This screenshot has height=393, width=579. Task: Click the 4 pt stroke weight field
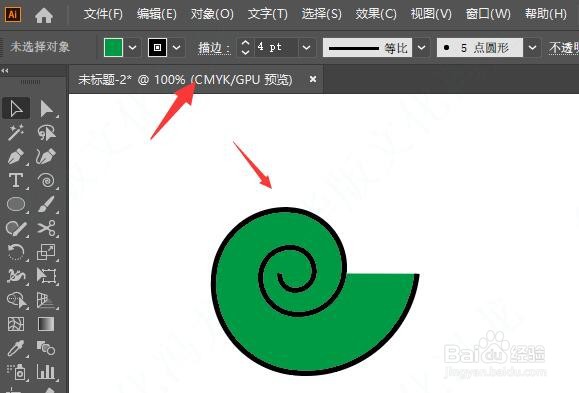275,47
